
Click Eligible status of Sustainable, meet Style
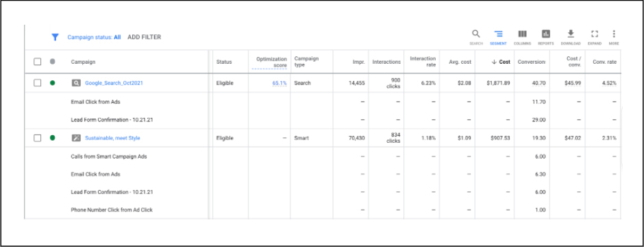tap(225, 138)
